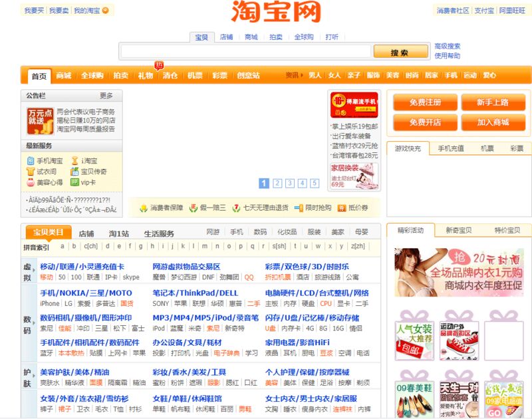This screenshot has height=419, width=532.
Task: Open 笔记本/ThinkPad/DELL category link
Action: click(196, 293)
